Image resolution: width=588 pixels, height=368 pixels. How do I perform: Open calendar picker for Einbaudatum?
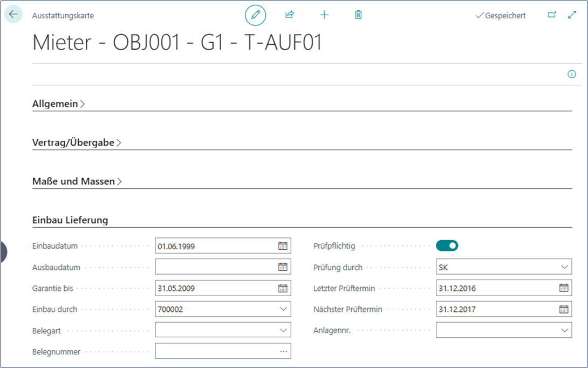pyautogui.click(x=283, y=246)
